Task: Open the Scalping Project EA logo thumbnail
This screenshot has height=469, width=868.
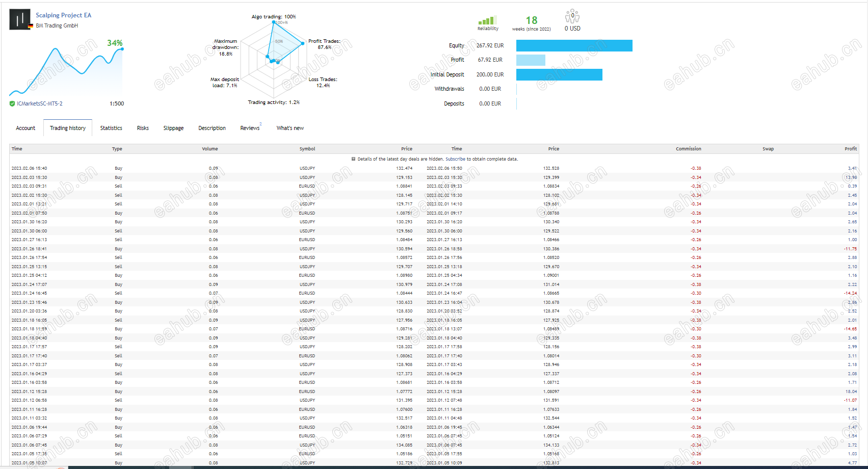Action: (x=20, y=20)
